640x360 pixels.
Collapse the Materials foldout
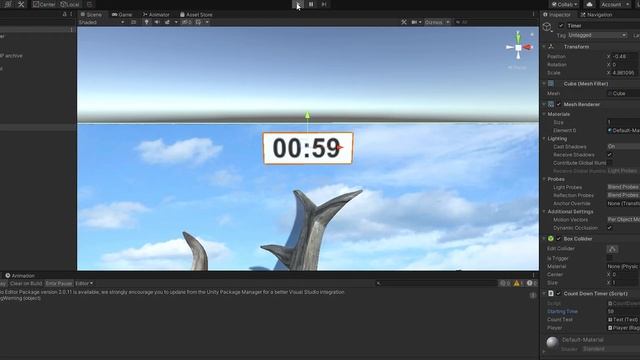pyautogui.click(x=544, y=114)
